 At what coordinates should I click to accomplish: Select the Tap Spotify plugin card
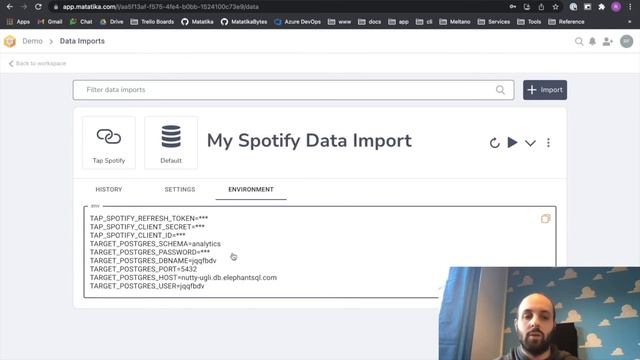click(109, 142)
